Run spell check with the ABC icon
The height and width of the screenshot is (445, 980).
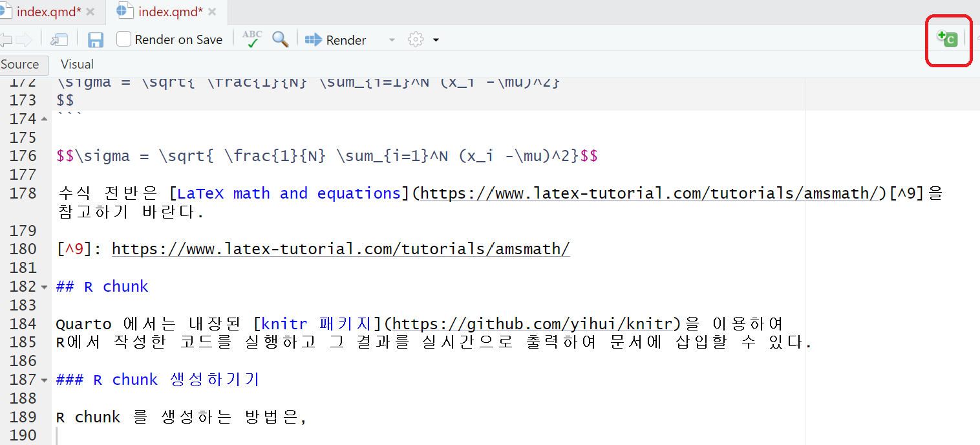pyautogui.click(x=252, y=39)
